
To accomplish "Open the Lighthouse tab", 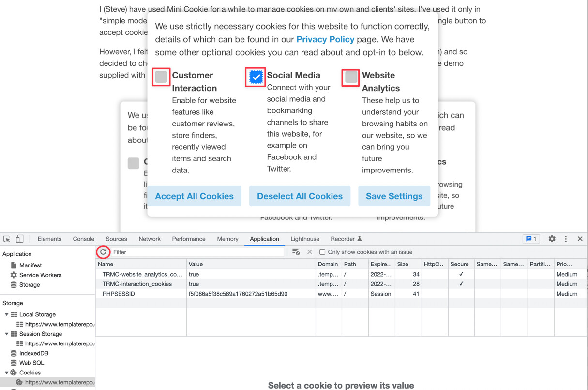I will (305, 239).
